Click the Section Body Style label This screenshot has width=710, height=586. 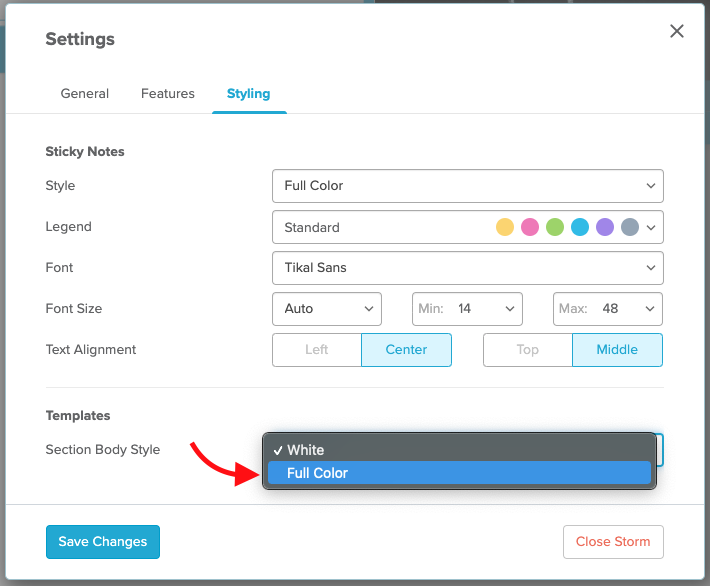click(x=103, y=449)
